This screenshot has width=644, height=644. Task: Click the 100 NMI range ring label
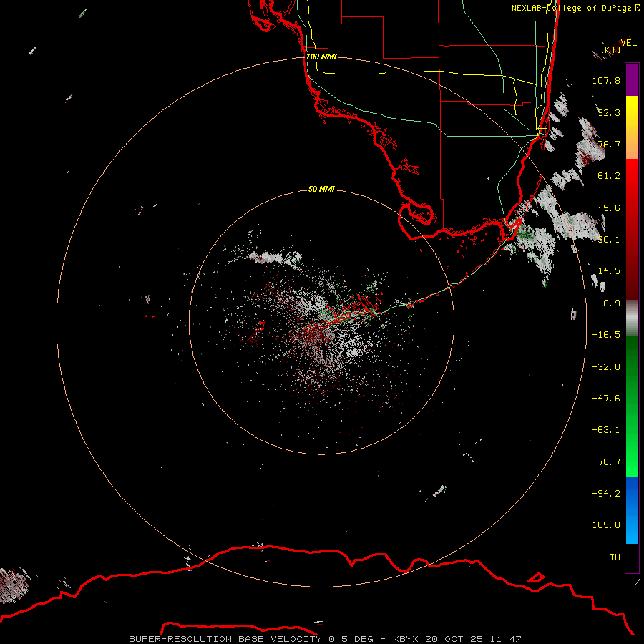coord(321,57)
